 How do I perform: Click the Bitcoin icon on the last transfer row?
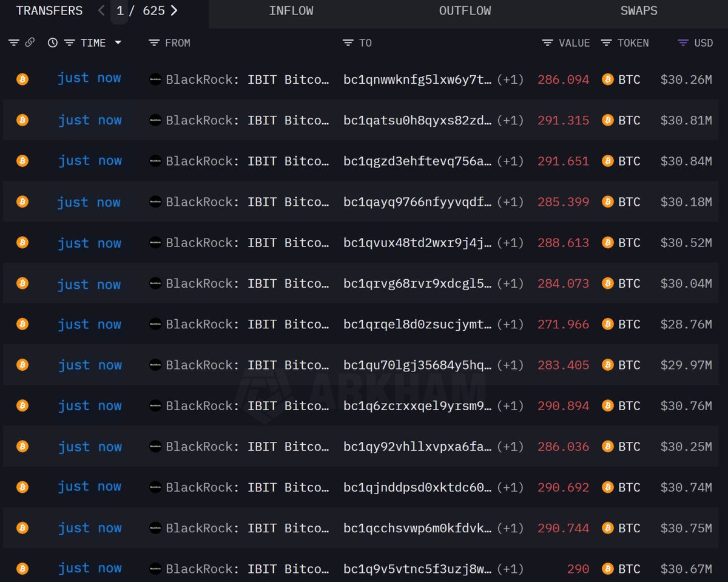point(22,569)
